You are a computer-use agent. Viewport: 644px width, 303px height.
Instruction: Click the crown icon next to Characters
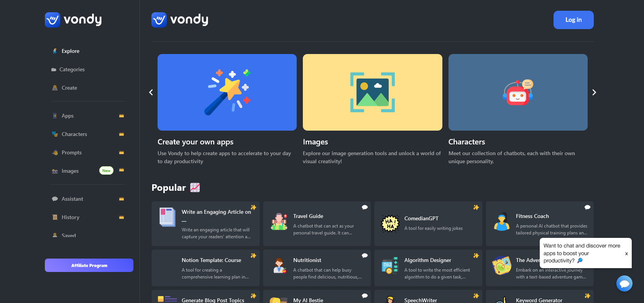coord(122,134)
